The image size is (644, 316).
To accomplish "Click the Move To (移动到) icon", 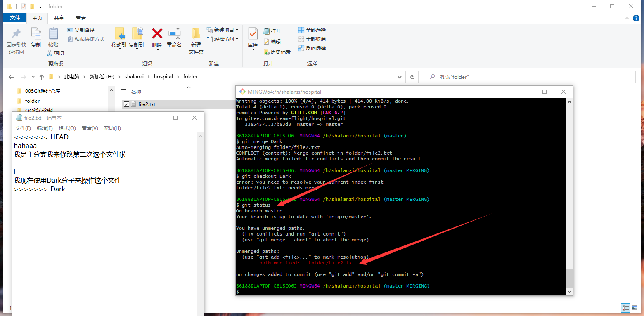I will pos(119,34).
